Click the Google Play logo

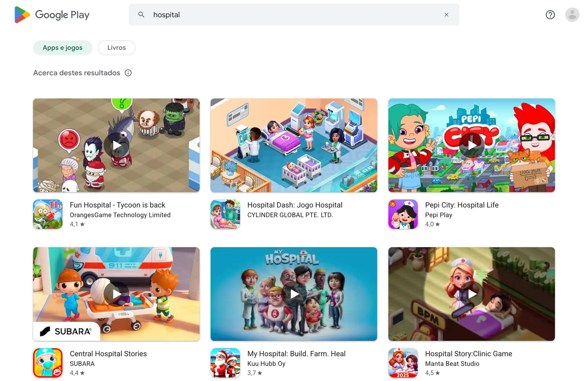click(x=52, y=15)
